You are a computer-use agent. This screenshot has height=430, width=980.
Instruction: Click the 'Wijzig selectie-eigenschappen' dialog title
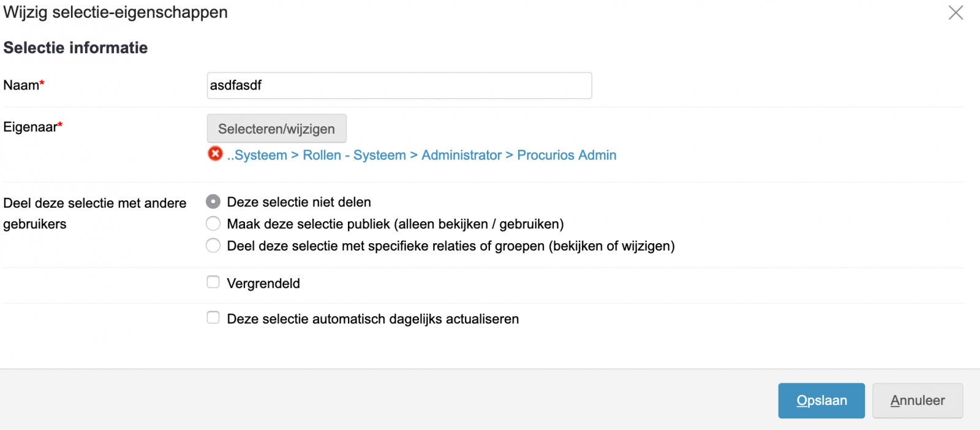tap(116, 13)
